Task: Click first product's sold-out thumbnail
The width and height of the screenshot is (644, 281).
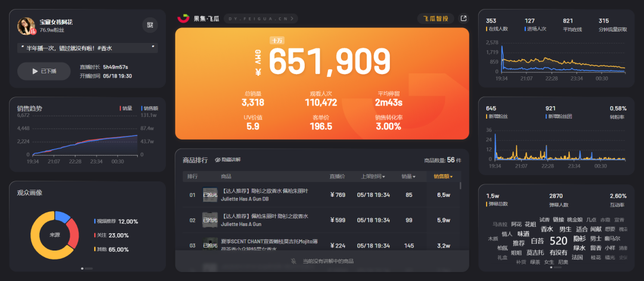Action: pyautogui.click(x=210, y=194)
